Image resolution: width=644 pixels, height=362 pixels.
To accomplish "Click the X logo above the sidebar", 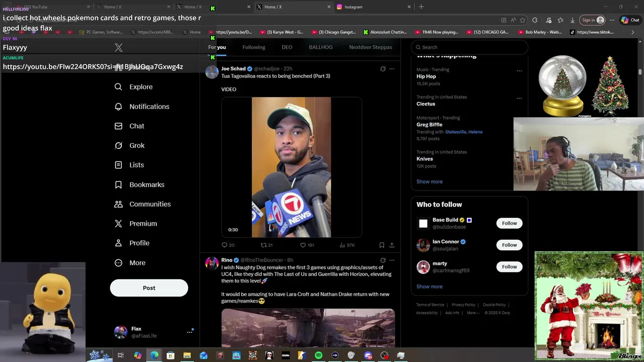I will click(x=118, y=47).
